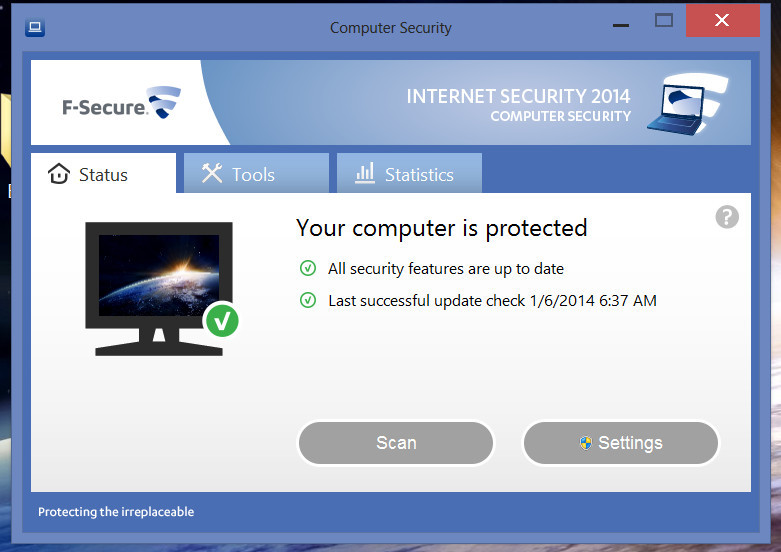781x552 pixels.
Task: Open the Settings button
Action: [621, 443]
